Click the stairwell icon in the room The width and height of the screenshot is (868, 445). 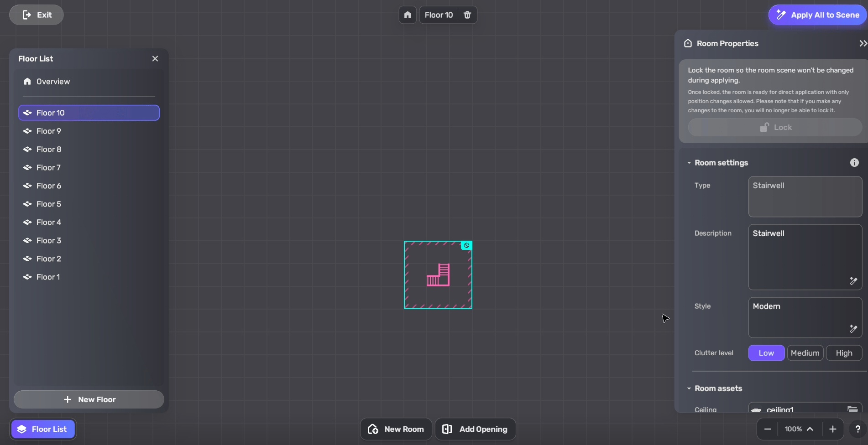438,275
